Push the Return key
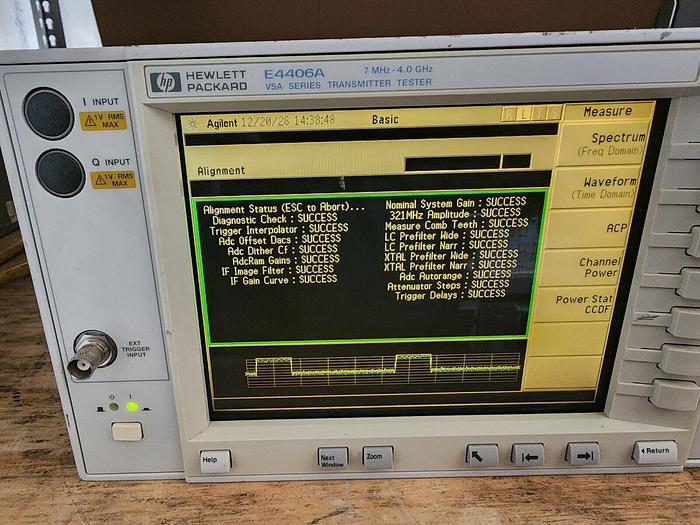This screenshot has height=525, width=700. (x=654, y=451)
